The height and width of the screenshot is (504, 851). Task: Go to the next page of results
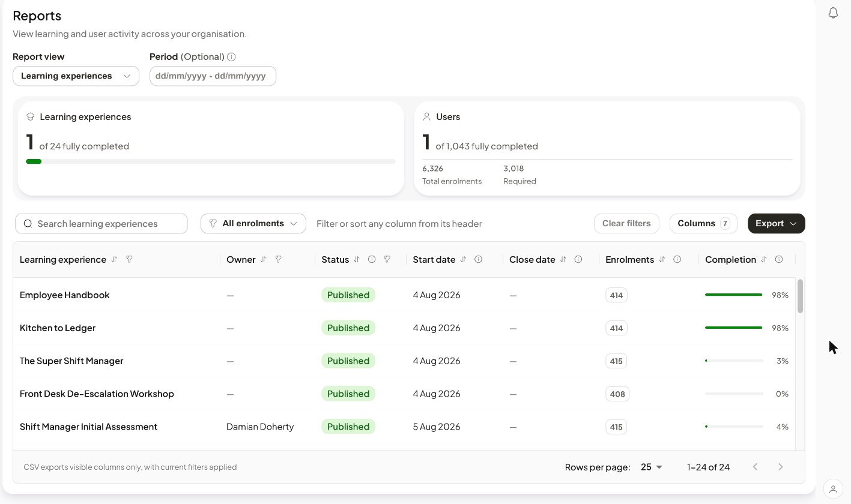pyautogui.click(x=781, y=467)
